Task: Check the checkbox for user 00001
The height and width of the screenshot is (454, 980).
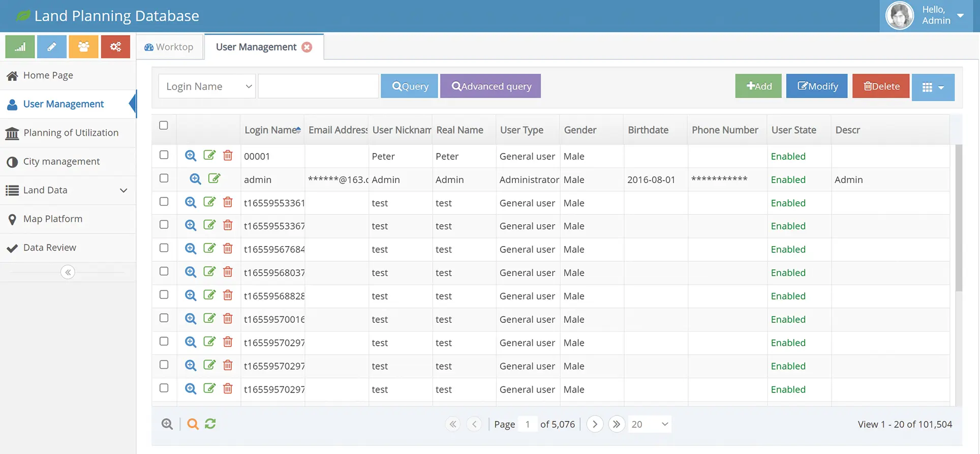Action: point(164,155)
